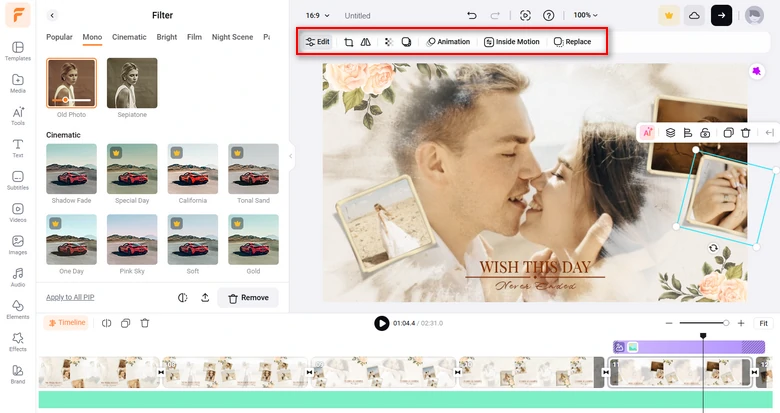
Task: Select the crop tool in the top toolbar
Action: point(348,42)
